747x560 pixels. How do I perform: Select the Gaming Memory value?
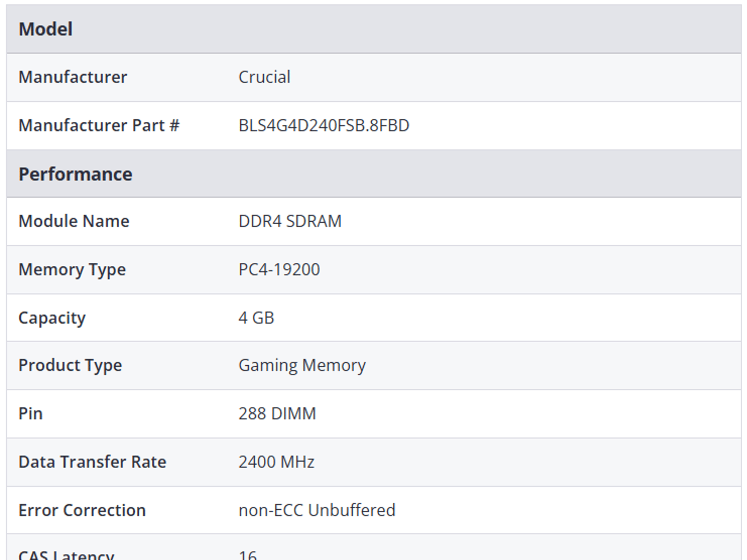point(302,366)
